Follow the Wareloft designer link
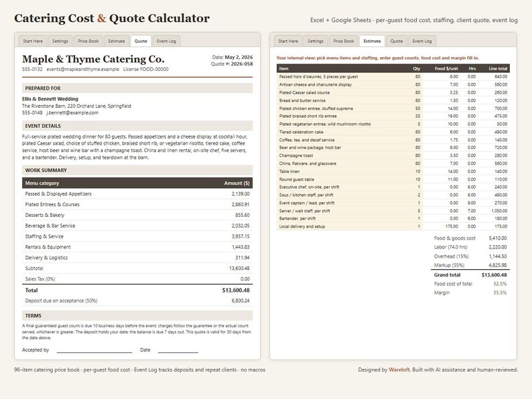The height and width of the screenshot is (399, 532). (399, 370)
